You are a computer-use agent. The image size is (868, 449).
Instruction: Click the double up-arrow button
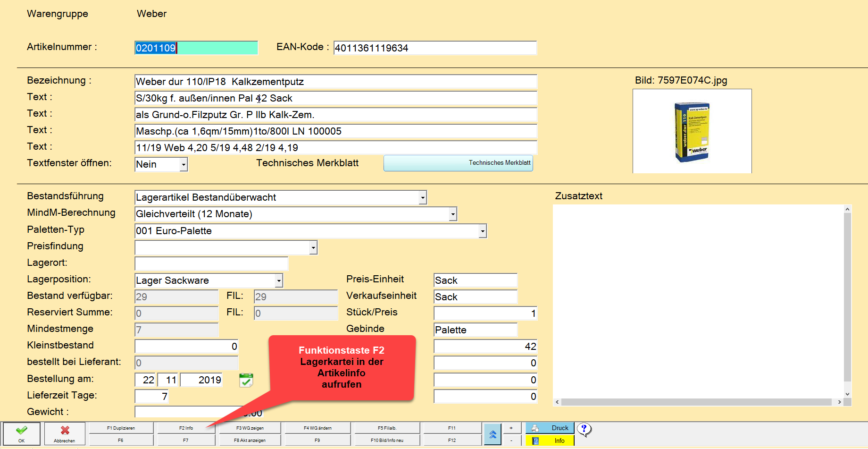[492, 434]
